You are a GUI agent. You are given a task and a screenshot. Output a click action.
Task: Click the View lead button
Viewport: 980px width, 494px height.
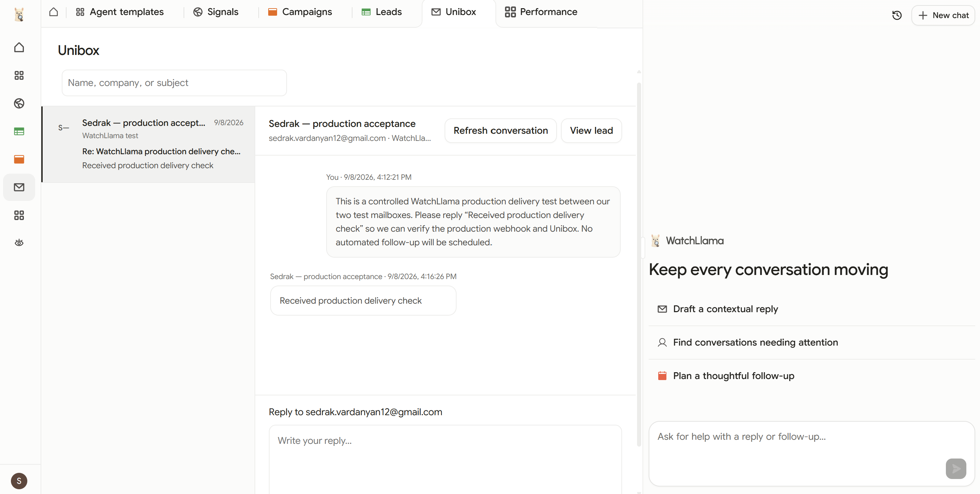tap(591, 130)
